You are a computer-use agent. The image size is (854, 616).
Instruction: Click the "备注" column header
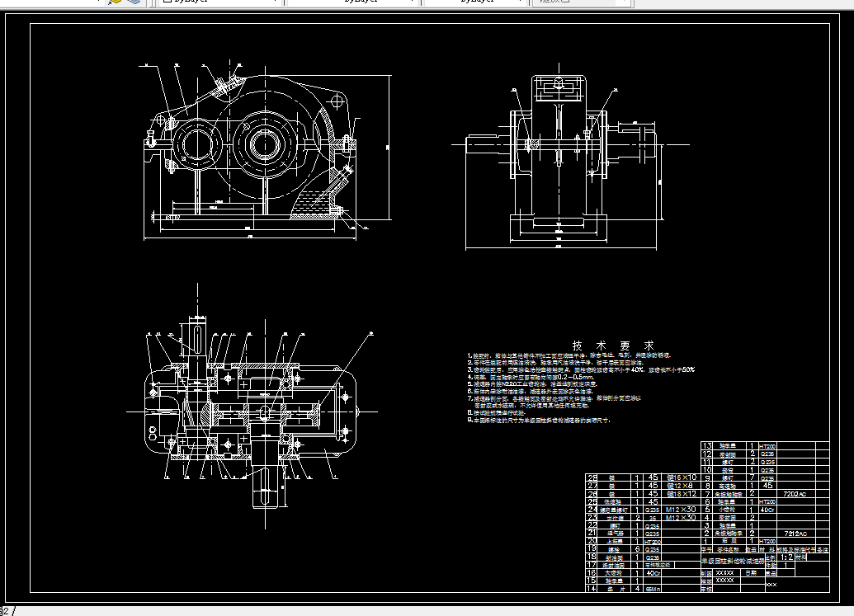823,549
